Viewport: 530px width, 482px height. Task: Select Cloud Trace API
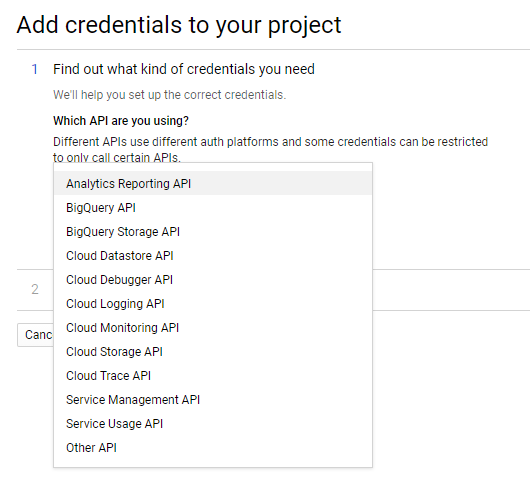(213, 376)
